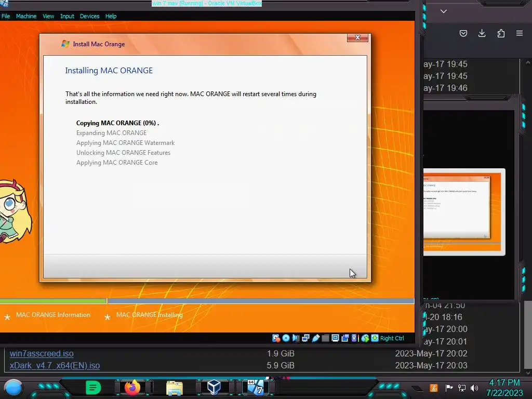Open the View menu
Screen dimensions: 532x399
pos(48,16)
